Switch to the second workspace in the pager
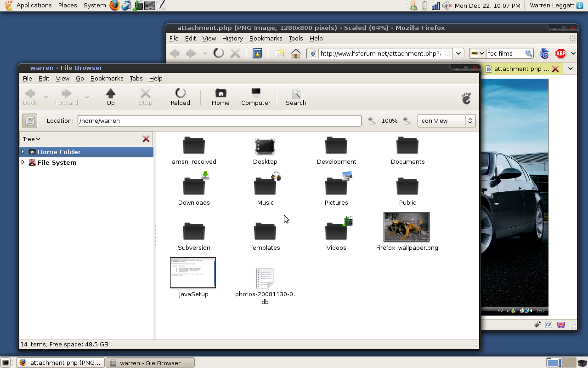 [x=568, y=362]
